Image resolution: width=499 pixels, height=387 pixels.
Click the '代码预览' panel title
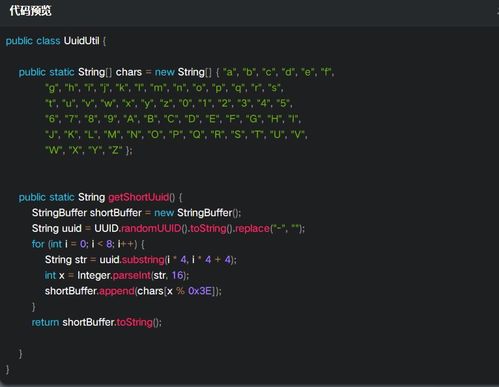(x=30, y=11)
